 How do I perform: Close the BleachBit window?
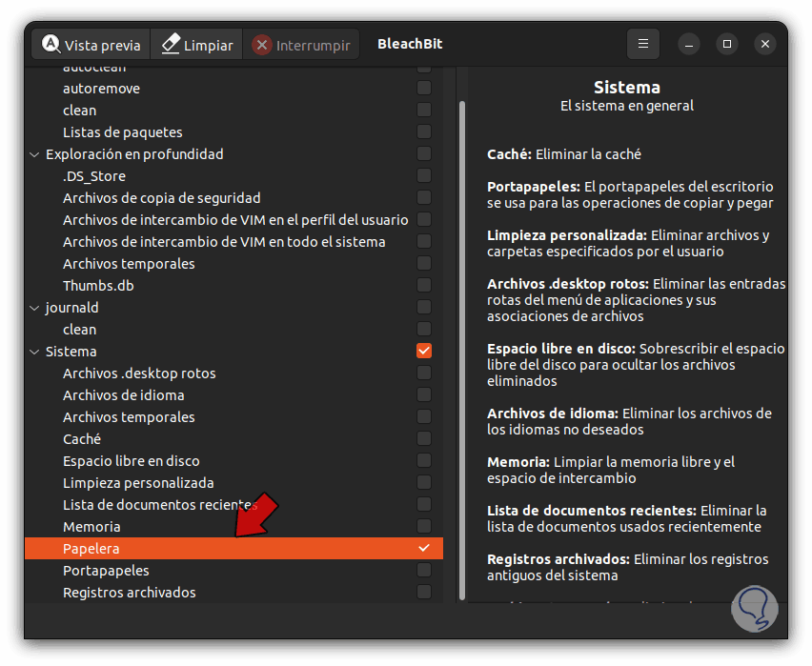[x=765, y=44]
